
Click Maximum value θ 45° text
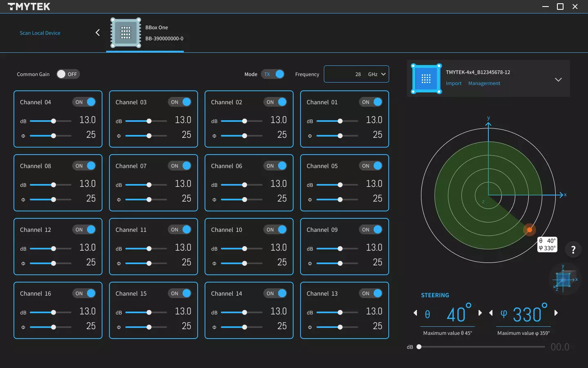click(448, 333)
